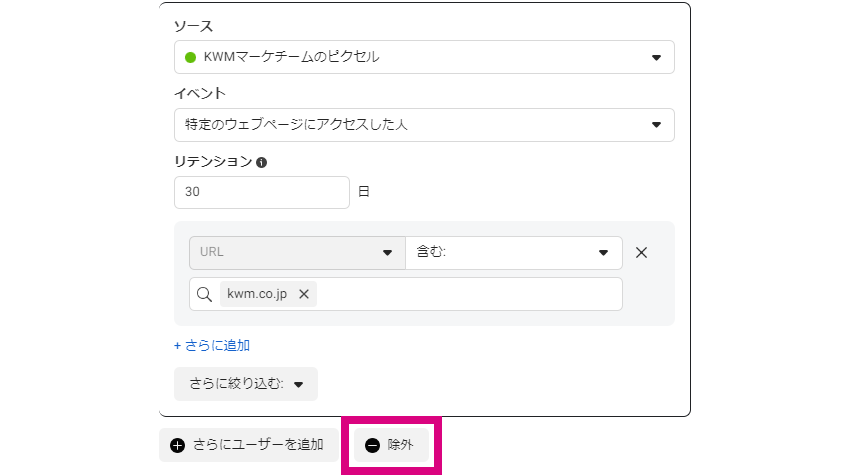This screenshot has width=850, height=475.
Task: Click the plus circle icon for adding users
Action: pos(177,445)
